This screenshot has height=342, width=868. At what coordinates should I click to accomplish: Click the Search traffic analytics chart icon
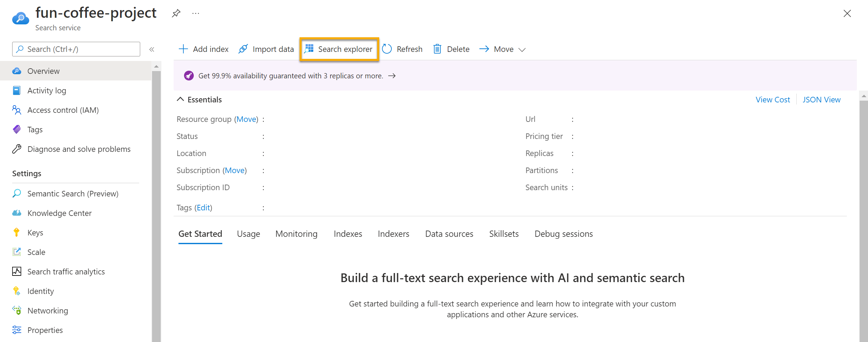(x=17, y=272)
